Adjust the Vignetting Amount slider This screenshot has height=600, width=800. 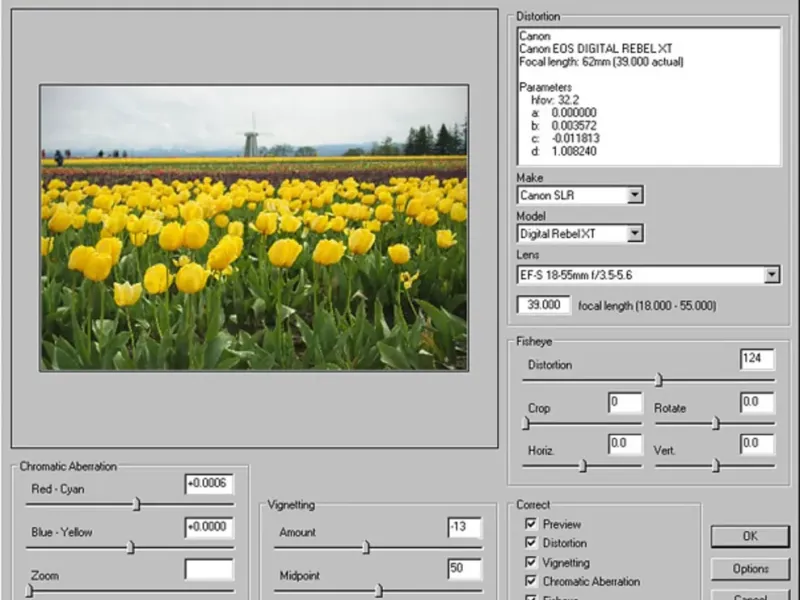(x=366, y=547)
